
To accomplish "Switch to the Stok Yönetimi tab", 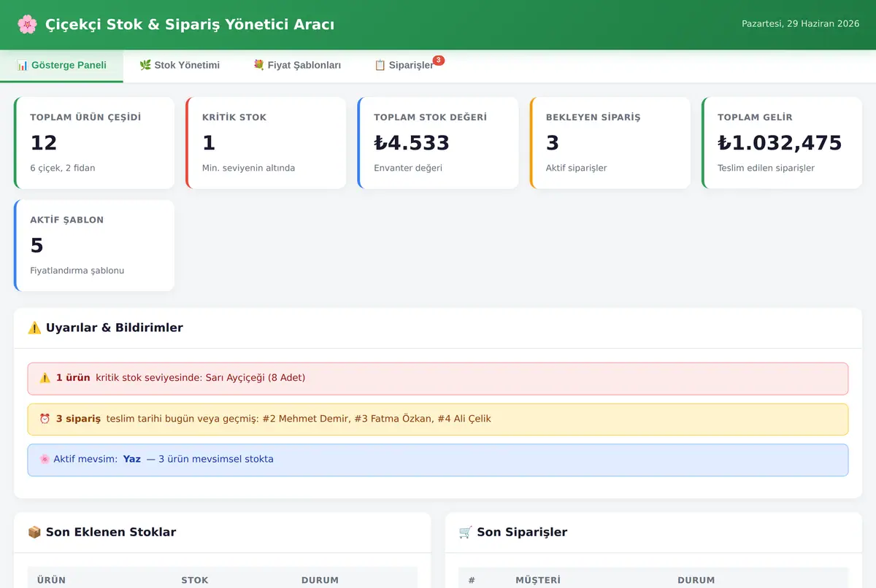I will 180,66.
